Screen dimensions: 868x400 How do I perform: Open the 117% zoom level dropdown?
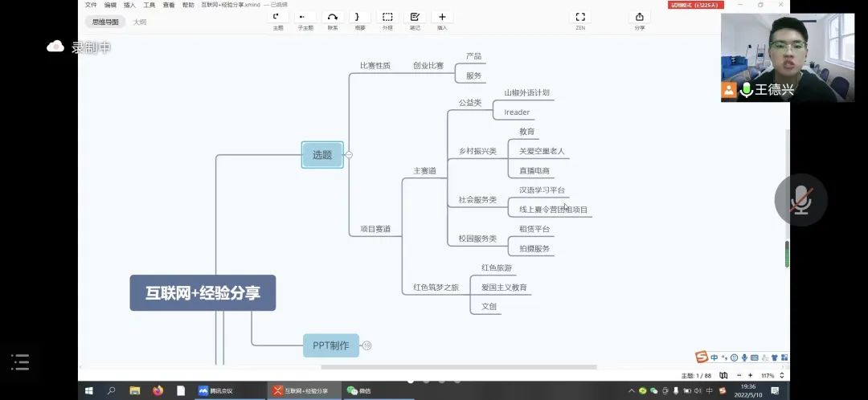point(782,375)
